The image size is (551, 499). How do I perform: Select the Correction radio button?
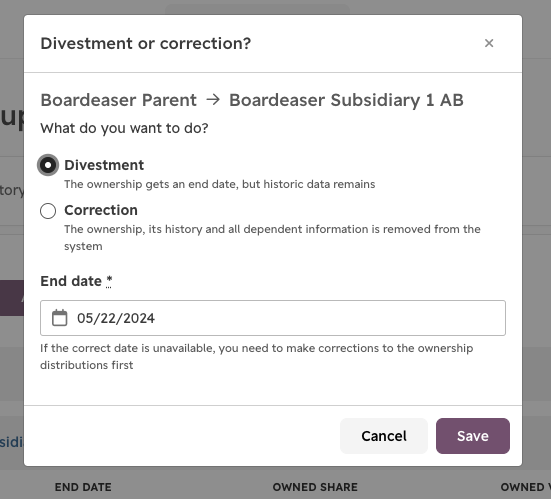coord(48,211)
